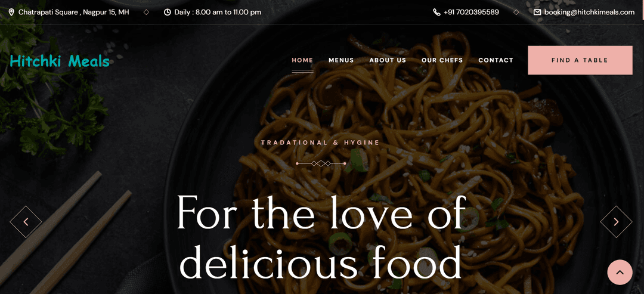The image size is (644, 294).
Task: Click the envelope email icon
Action: (x=537, y=12)
